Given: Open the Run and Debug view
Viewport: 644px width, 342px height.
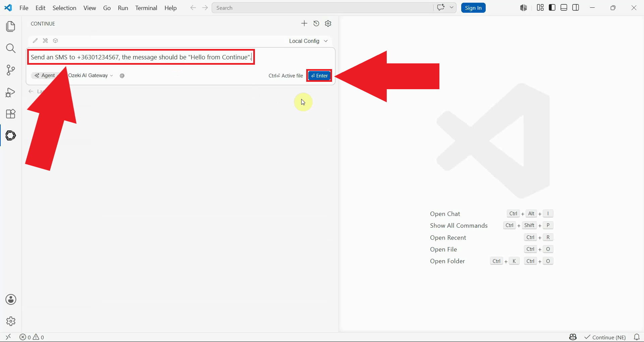Looking at the screenshot, I should click(11, 92).
